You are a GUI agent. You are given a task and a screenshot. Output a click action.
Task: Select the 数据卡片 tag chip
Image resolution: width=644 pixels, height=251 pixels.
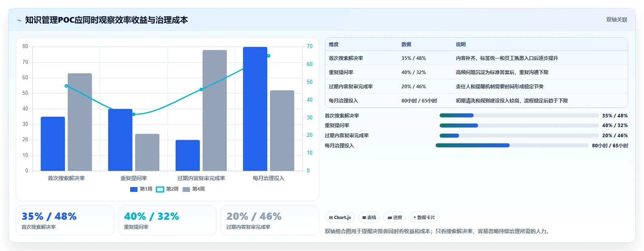[424, 217]
